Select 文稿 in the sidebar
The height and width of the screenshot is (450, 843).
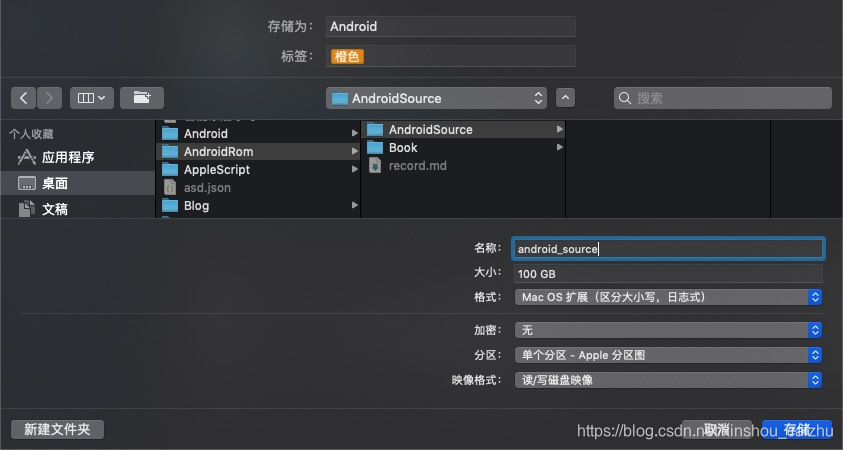(x=77, y=209)
